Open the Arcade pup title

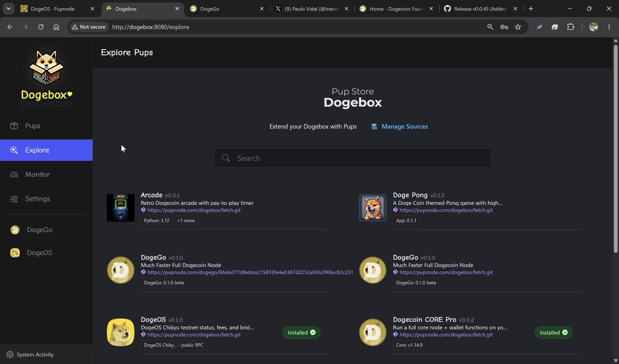pos(152,195)
